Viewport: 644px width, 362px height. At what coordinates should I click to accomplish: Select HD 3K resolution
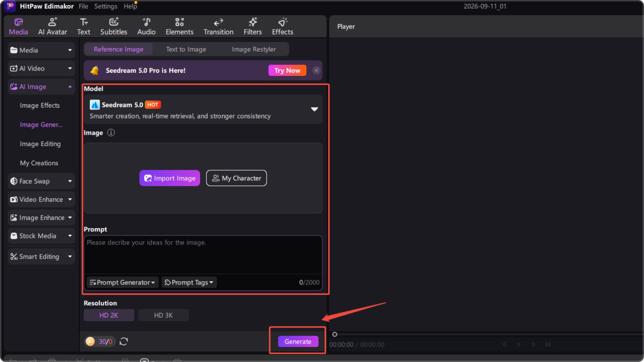[x=164, y=315]
